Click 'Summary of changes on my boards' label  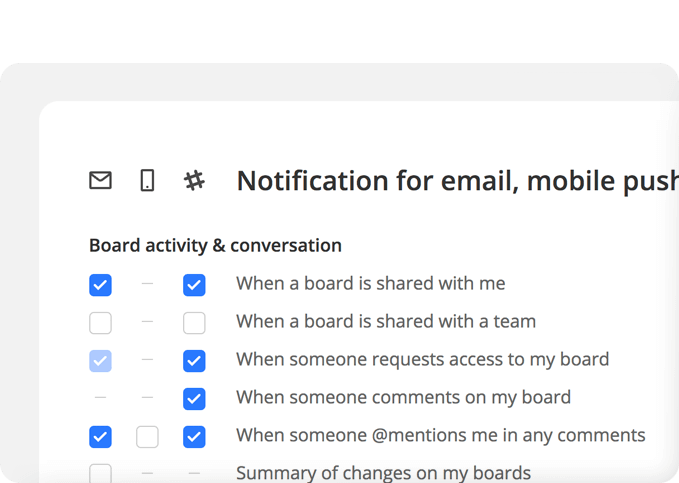(384, 473)
